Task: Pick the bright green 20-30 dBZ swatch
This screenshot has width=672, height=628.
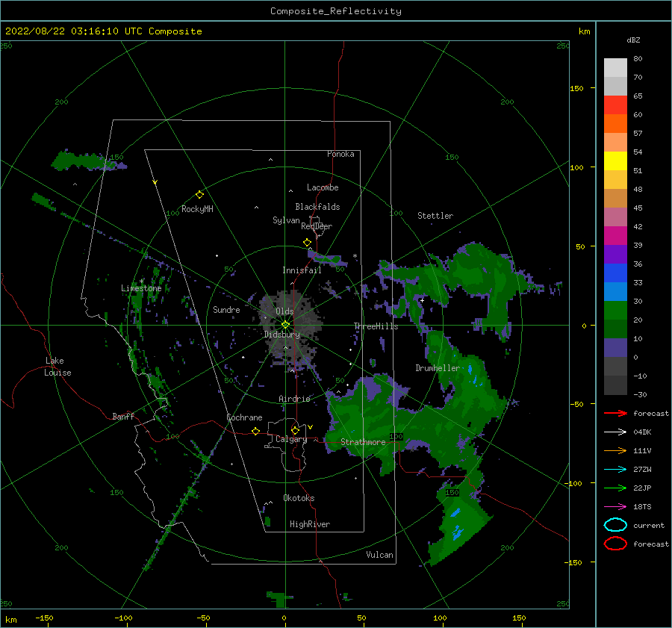Action: pyautogui.click(x=615, y=311)
